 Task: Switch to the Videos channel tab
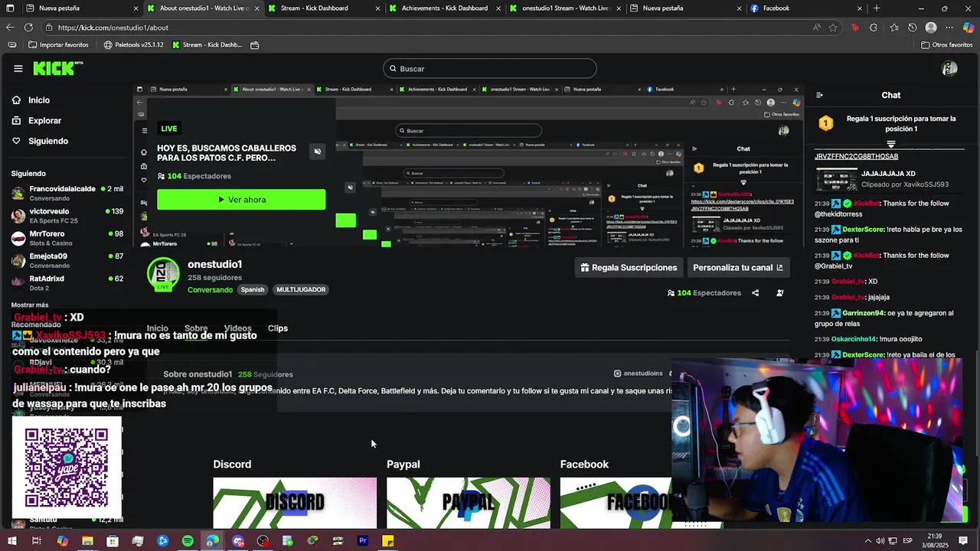coord(237,328)
